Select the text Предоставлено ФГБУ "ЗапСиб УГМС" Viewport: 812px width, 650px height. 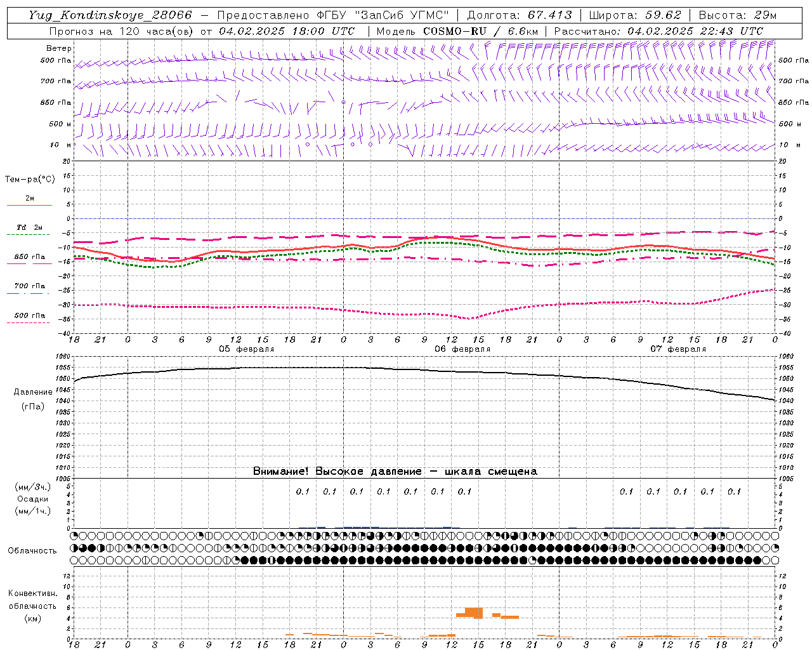333,15
